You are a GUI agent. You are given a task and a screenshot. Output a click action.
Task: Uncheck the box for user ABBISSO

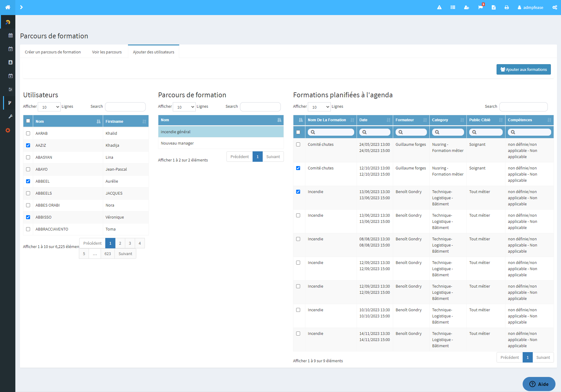[x=28, y=217]
